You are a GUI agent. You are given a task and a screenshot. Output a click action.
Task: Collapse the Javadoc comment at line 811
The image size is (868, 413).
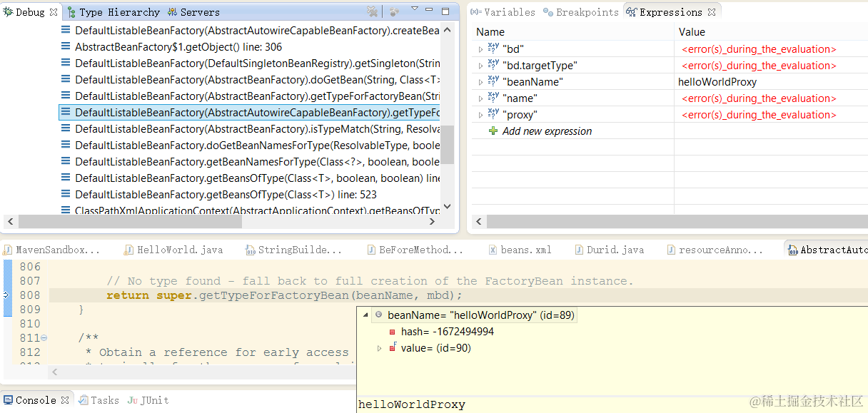tap(44, 338)
